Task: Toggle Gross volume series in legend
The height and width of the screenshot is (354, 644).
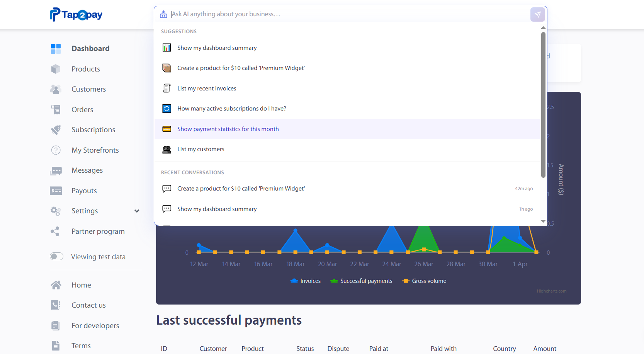Action: [425, 281]
